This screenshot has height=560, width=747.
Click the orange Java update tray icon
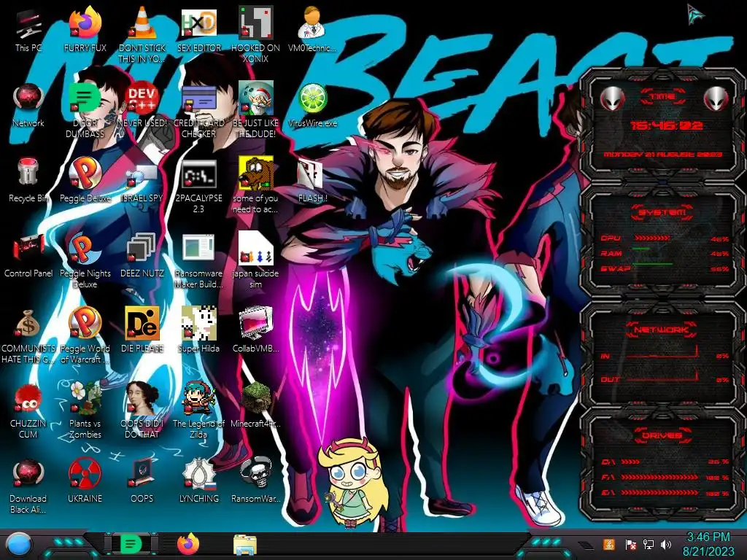[x=609, y=544]
